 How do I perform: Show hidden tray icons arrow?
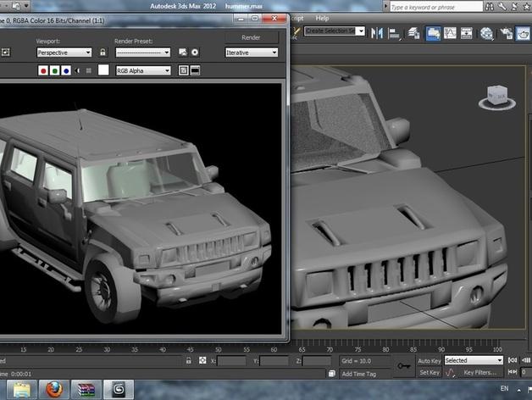click(x=518, y=390)
